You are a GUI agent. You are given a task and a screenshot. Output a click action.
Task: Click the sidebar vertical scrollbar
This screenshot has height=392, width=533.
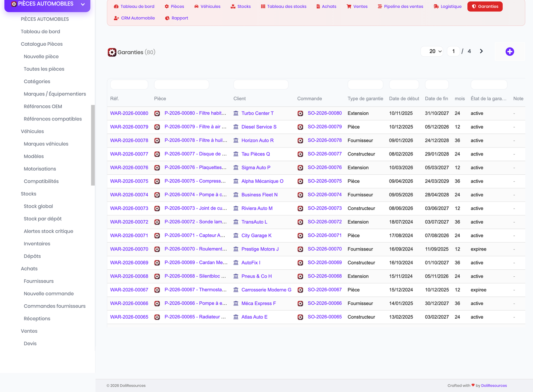pos(93,145)
